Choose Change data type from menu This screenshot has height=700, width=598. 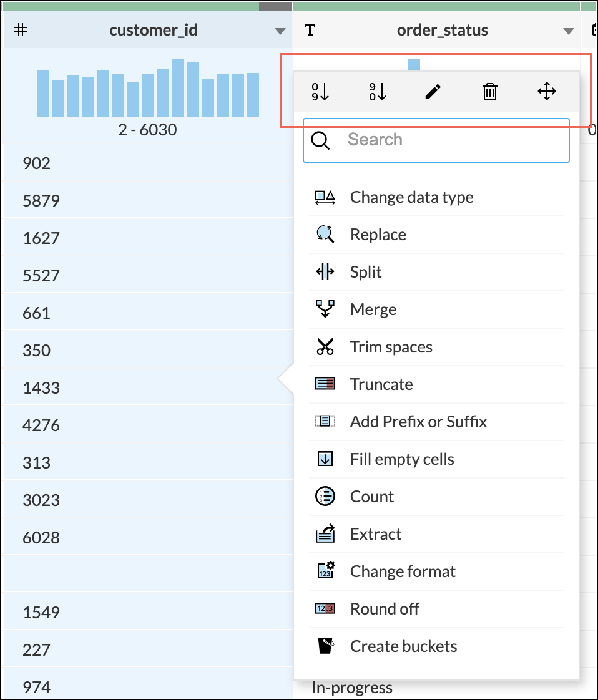(x=411, y=197)
